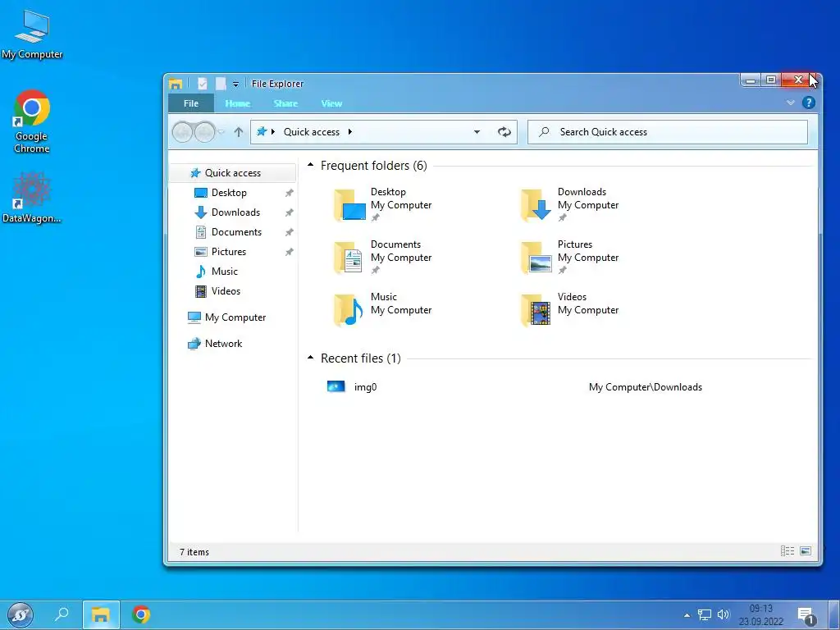Select Pictures in navigation pane
840x630 pixels.
[229, 252]
